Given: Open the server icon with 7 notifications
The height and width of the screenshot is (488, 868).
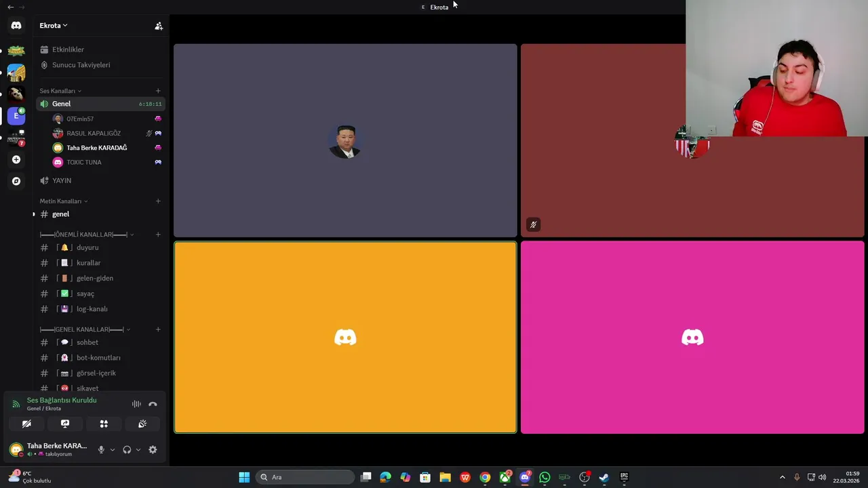Looking at the screenshot, I should pyautogui.click(x=16, y=138).
